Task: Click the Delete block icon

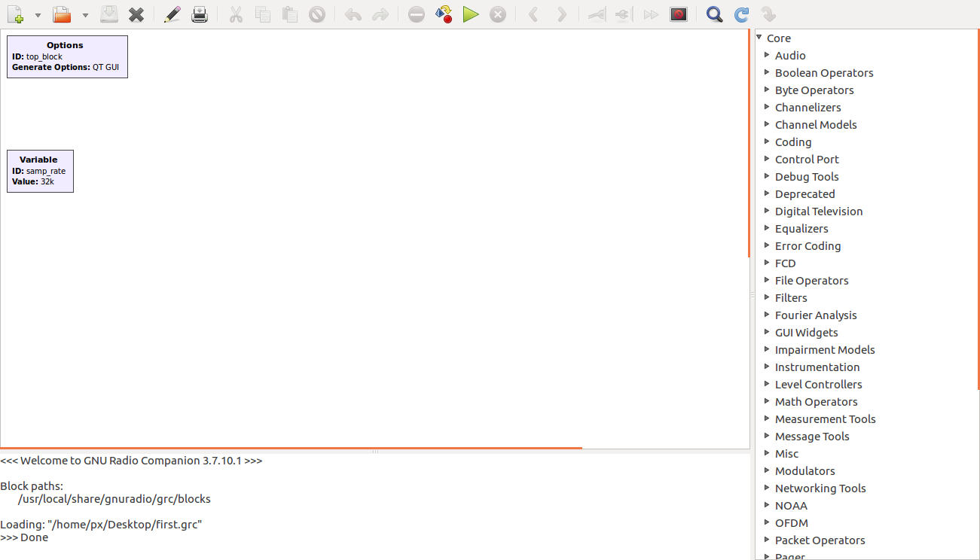Action: coord(317,14)
